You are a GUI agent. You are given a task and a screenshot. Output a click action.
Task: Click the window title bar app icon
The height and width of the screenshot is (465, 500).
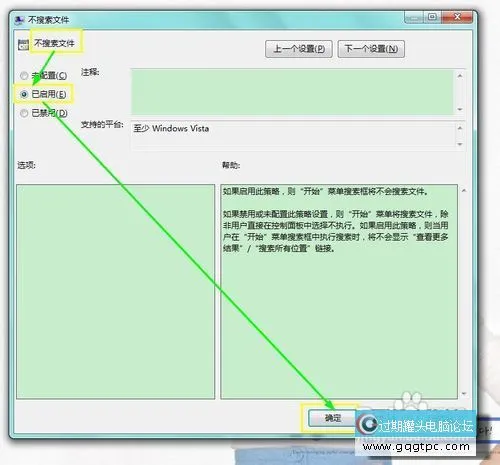[x=19, y=20]
